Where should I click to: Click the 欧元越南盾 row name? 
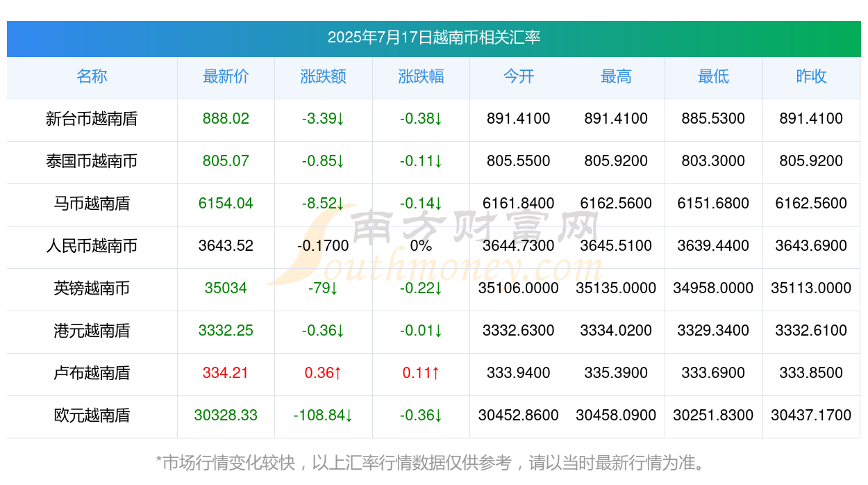pos(92,416)
